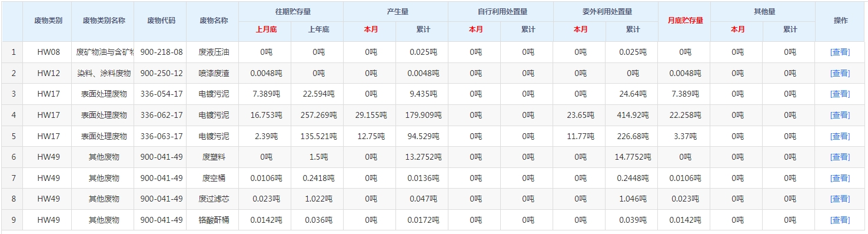Click the 414.92吨 cell
This screenshot has width=868, height=234.
(633, 115)
